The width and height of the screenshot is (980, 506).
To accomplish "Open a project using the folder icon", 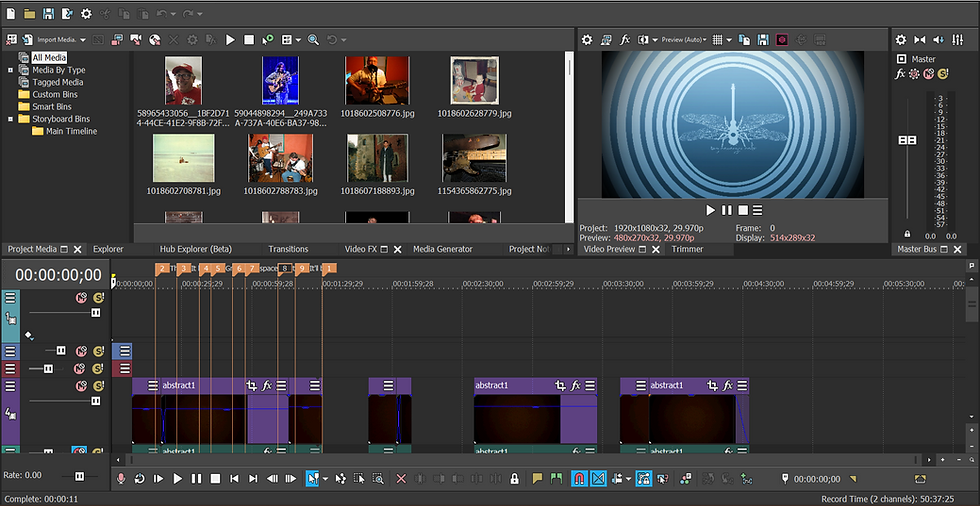I will coord(29,13).
